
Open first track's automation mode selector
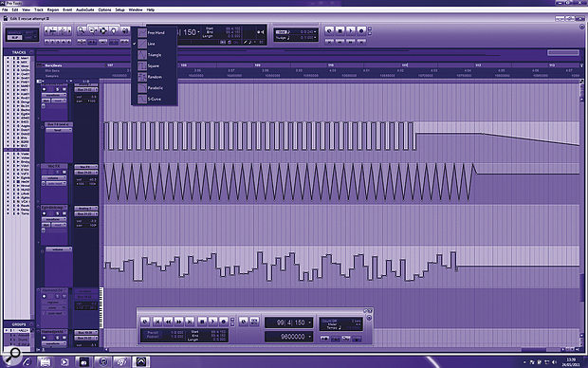click(x=59, y=101)
